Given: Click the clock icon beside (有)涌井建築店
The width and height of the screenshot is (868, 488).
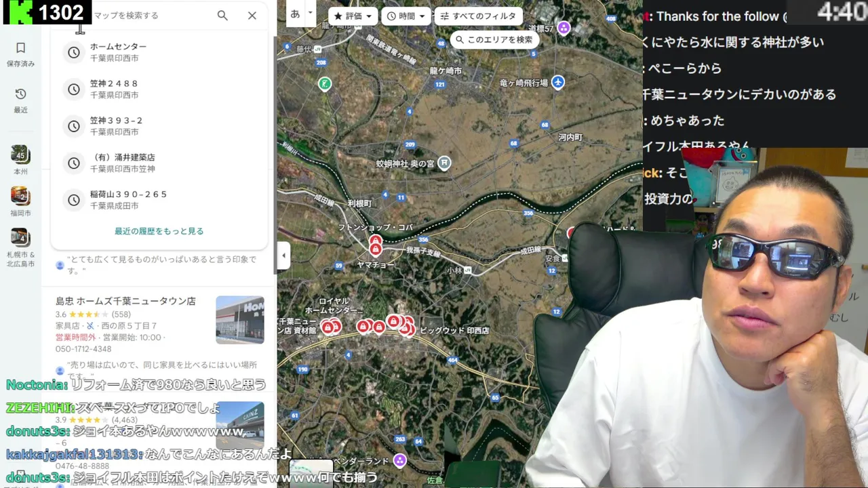Looking at the screenshot, I should click(74, 163).
